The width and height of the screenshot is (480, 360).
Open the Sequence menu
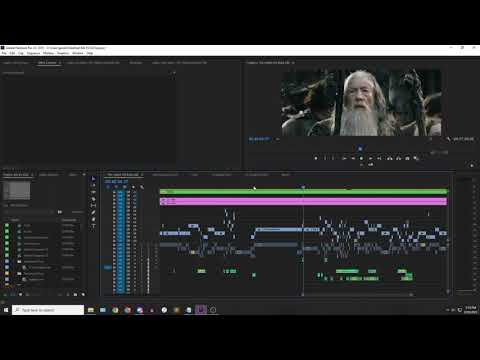(x=33, y=53)
